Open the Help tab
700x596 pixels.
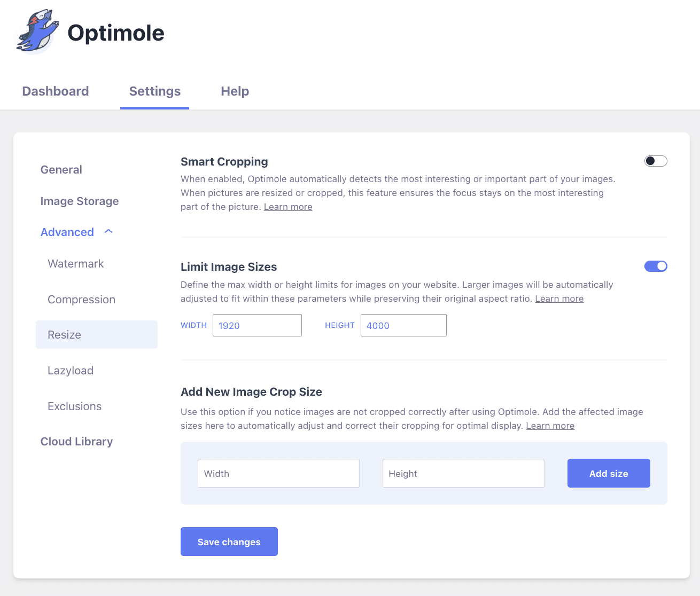tap(235, 91)
